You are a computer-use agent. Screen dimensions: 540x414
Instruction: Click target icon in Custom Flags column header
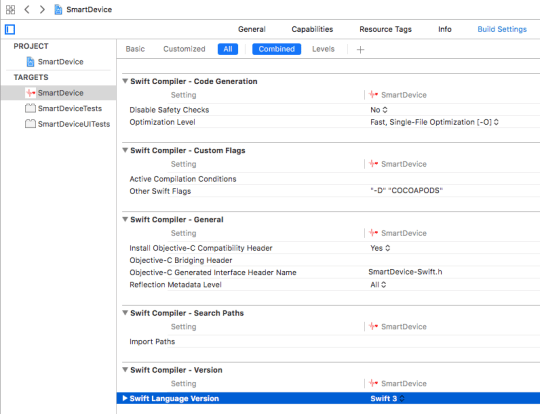(373, 164)
